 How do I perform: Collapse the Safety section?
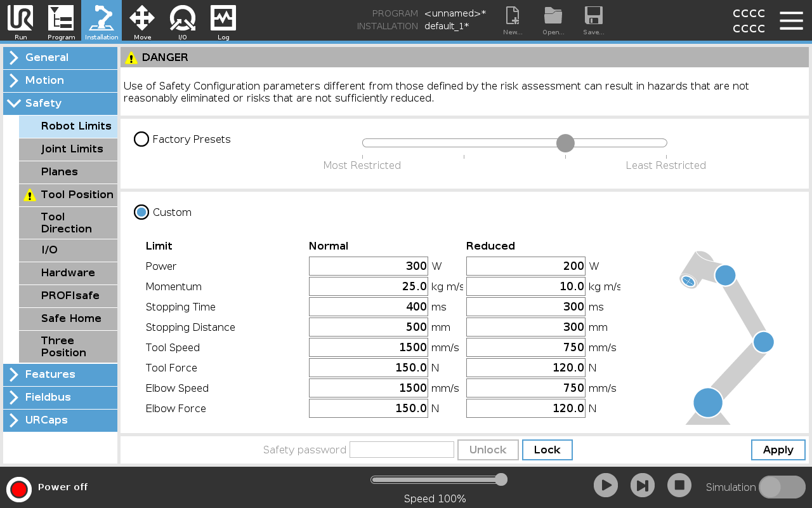click(x=60, y=103)
